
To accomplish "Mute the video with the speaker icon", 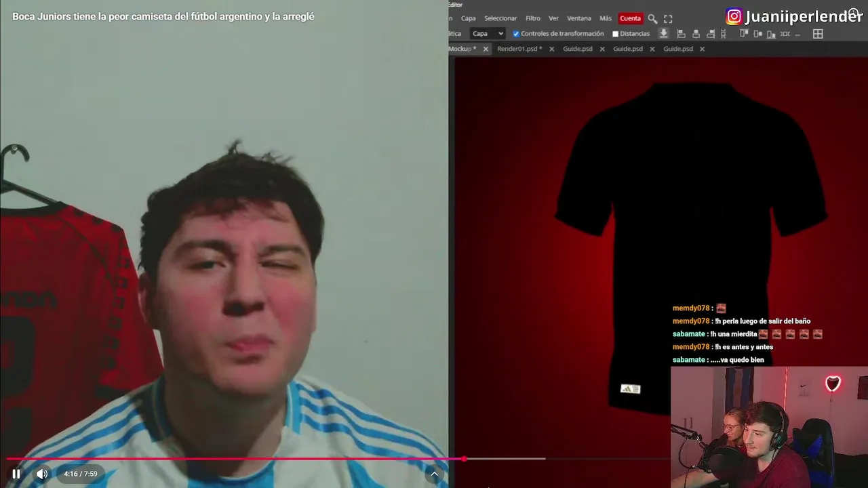I will click(x=42, y=474).
